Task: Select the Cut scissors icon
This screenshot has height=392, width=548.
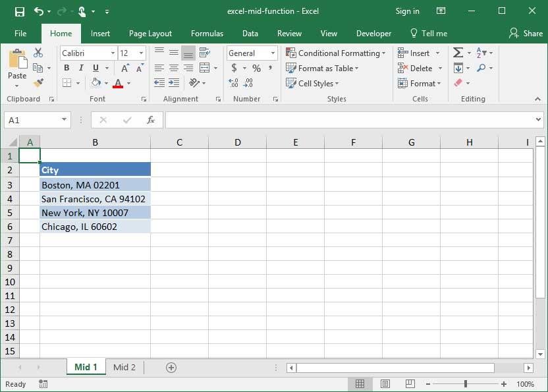Action: (x=38, y=53)
